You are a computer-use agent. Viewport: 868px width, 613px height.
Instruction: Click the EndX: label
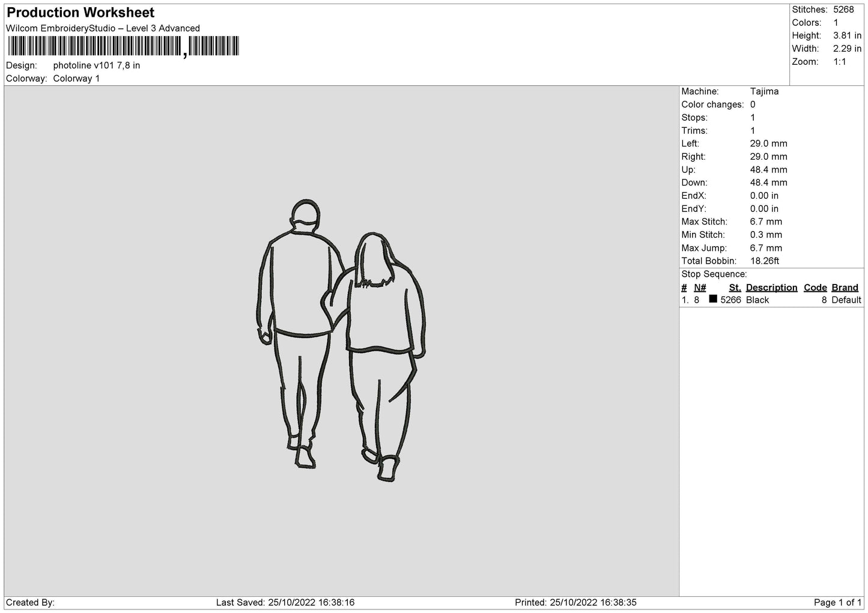tap(694, 196)
